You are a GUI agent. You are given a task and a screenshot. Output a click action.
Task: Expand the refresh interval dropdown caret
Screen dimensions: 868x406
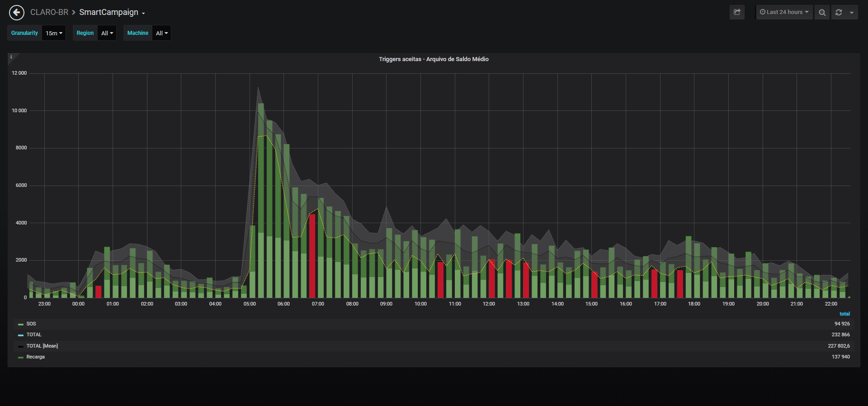coord(852,12)
